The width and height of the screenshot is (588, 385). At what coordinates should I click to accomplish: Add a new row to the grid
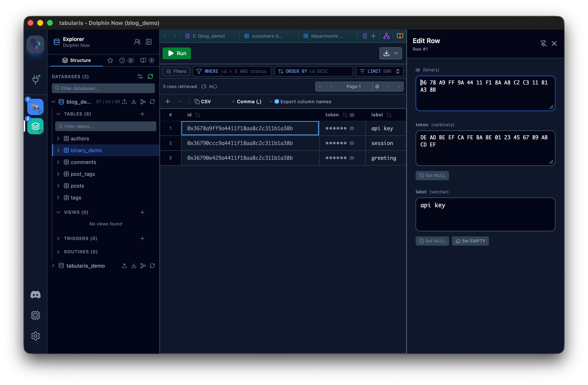coord(168,101)
